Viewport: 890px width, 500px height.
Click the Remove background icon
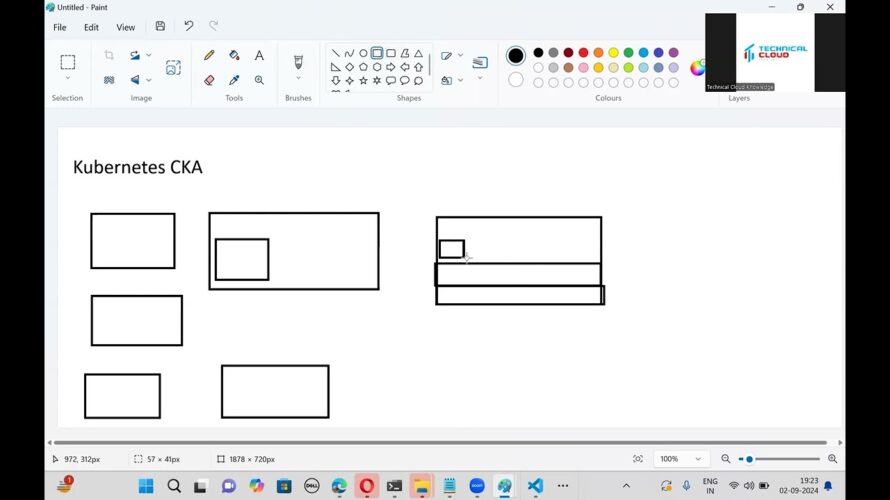pos(109,80)
